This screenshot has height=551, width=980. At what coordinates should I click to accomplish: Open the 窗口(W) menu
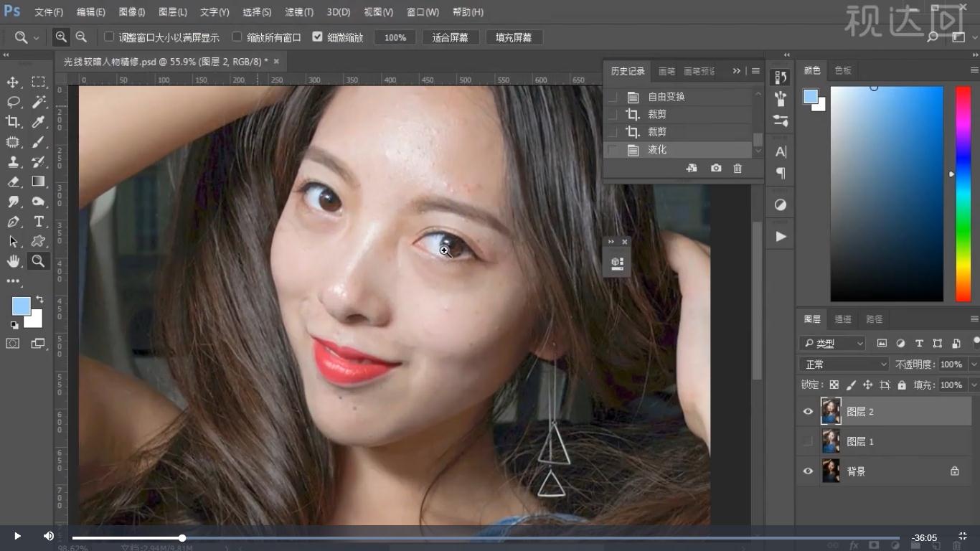coord(423,12)
